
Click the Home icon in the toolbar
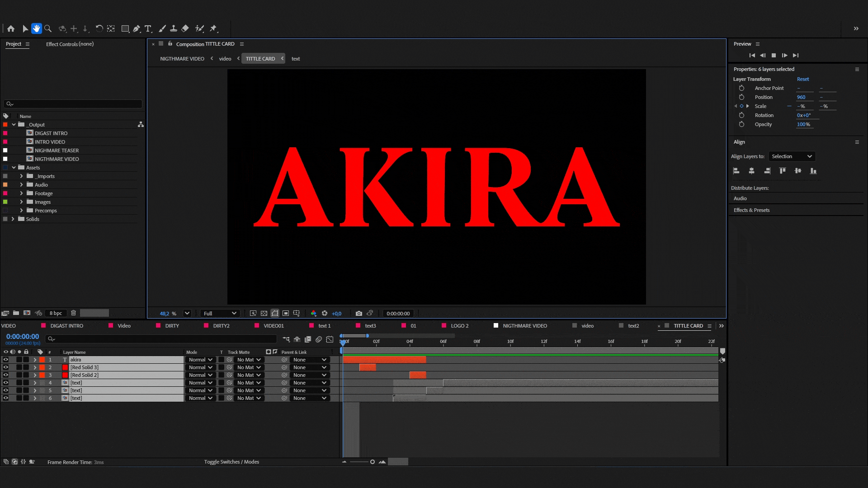click(11, 28)
